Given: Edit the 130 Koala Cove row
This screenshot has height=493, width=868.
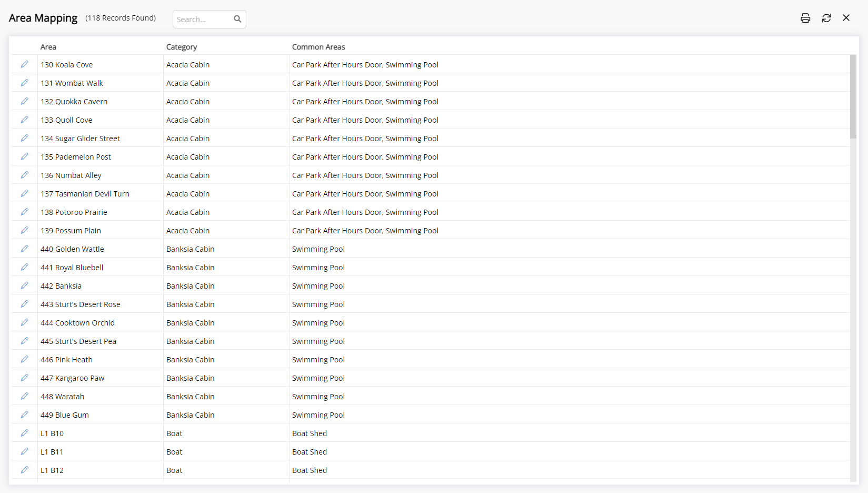Looking at the screenshot, I should click(24, 64).
